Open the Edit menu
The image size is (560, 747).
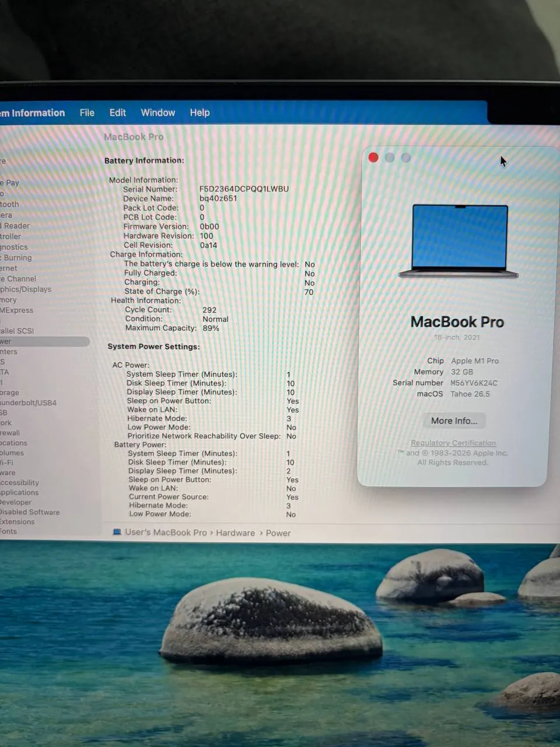117,113
